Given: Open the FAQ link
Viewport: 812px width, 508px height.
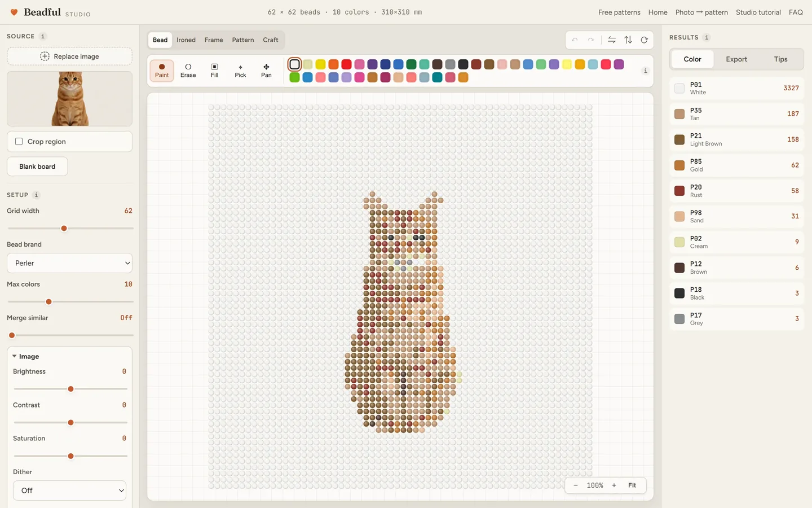Looking at the screenshot, I should [x=796, y=12].
